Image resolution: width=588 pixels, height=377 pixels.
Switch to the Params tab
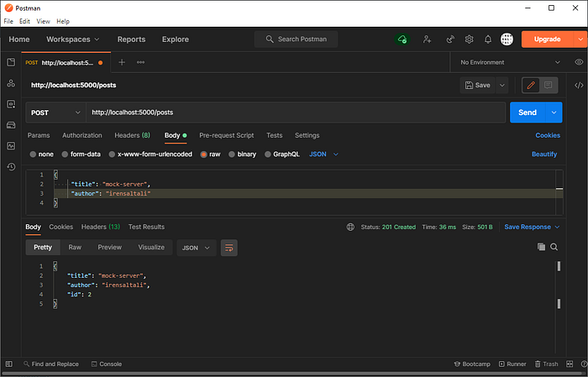39,135
